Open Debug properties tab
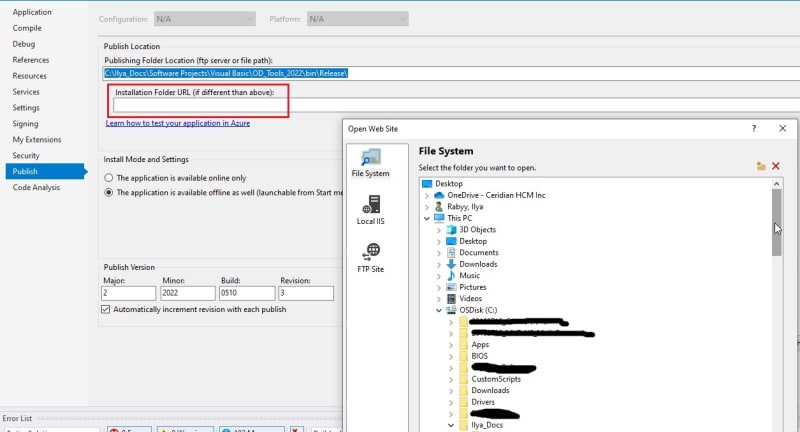This screenshot has width=800, height=432. 24,44
